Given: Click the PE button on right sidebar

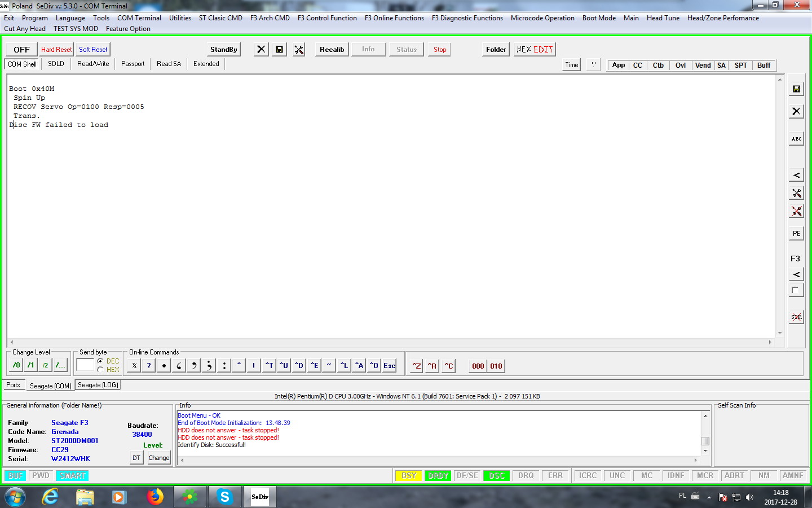Looking at the screenshot, I should tap(796, 233).
